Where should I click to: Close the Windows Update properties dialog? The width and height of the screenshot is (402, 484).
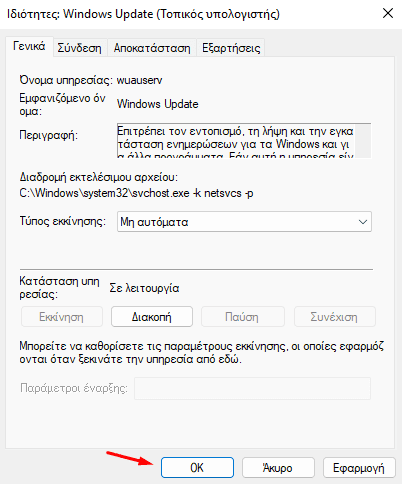[x=388, y=14]
